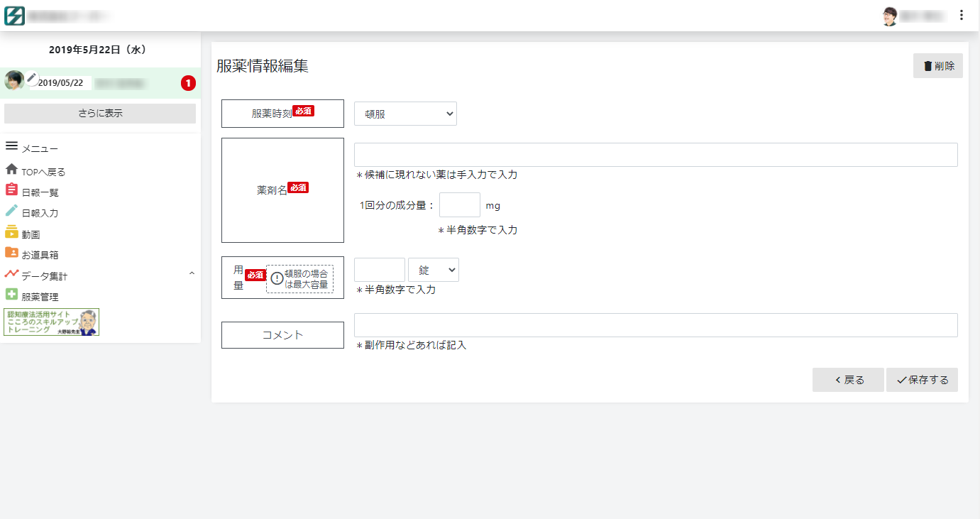Collapse the データ集計 section chevron
The height and width of the screenshot is (519, 980).
coord(192,274)
